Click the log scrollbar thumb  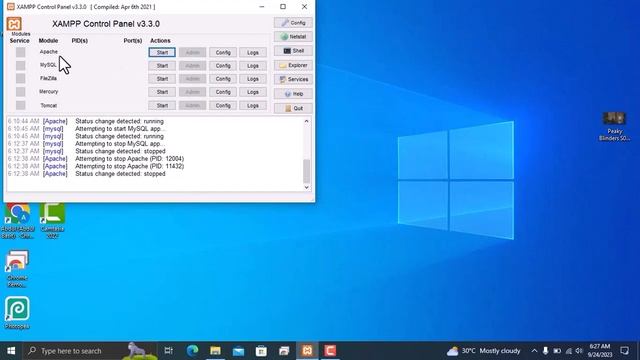307,171
